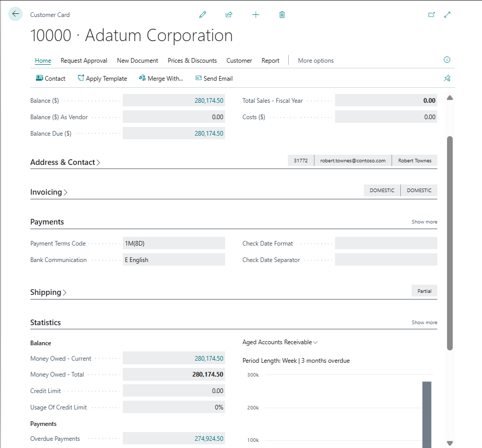This screenshot has width=482, height=448.
Task: Click Show more in Payments section
Action: [424, 222]
